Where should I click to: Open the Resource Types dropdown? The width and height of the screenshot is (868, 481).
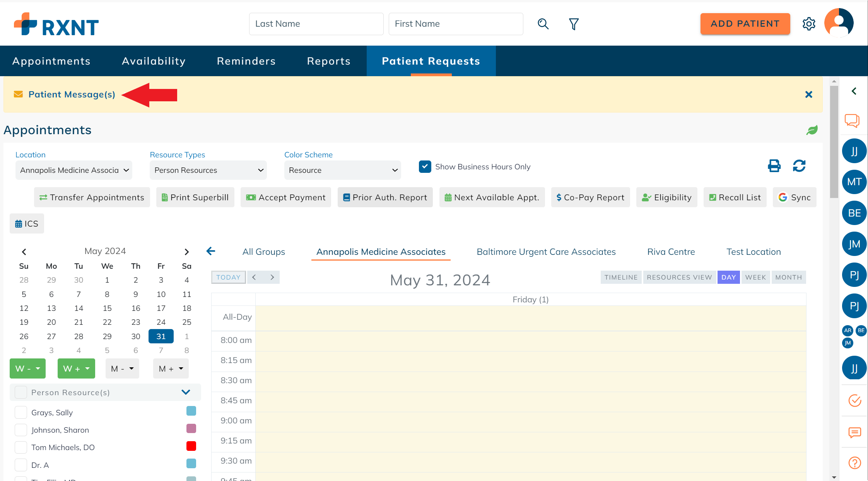pos(208,170)
